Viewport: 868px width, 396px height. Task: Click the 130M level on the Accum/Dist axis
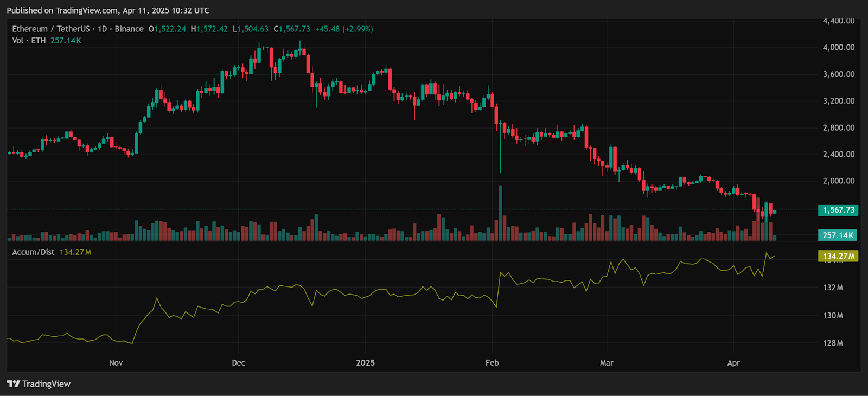click(x=833, y=316)
